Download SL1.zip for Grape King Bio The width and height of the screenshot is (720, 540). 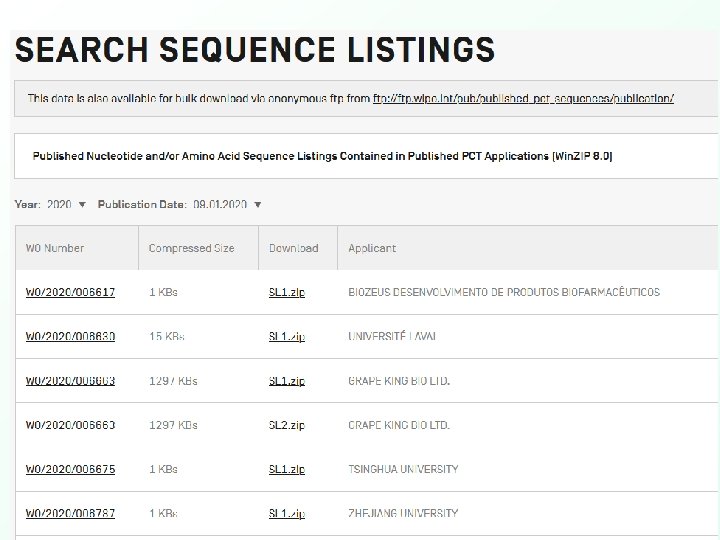pos(287,381)
